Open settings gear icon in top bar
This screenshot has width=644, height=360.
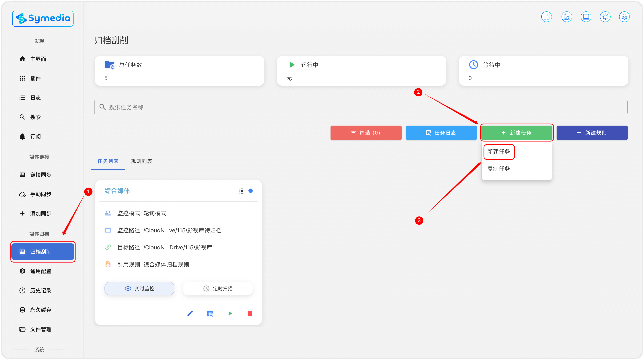pyautogui.click(x=624, y=17)
